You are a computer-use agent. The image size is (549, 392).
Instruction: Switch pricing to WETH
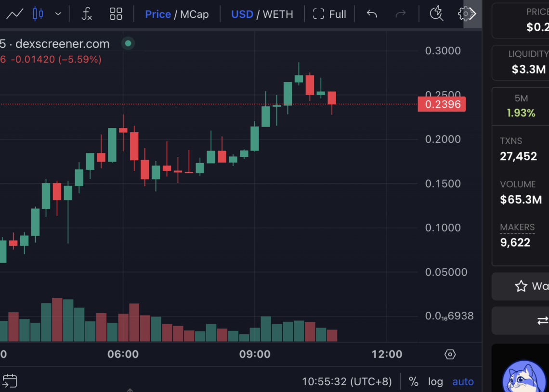[x=279, y=14]
